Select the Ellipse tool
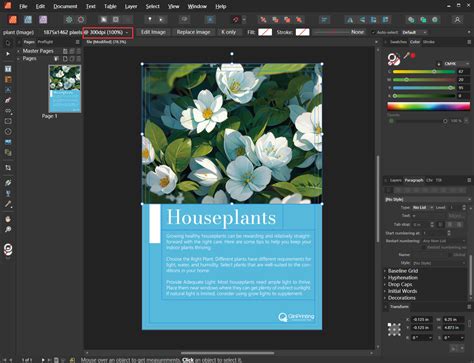 (8, 131)
